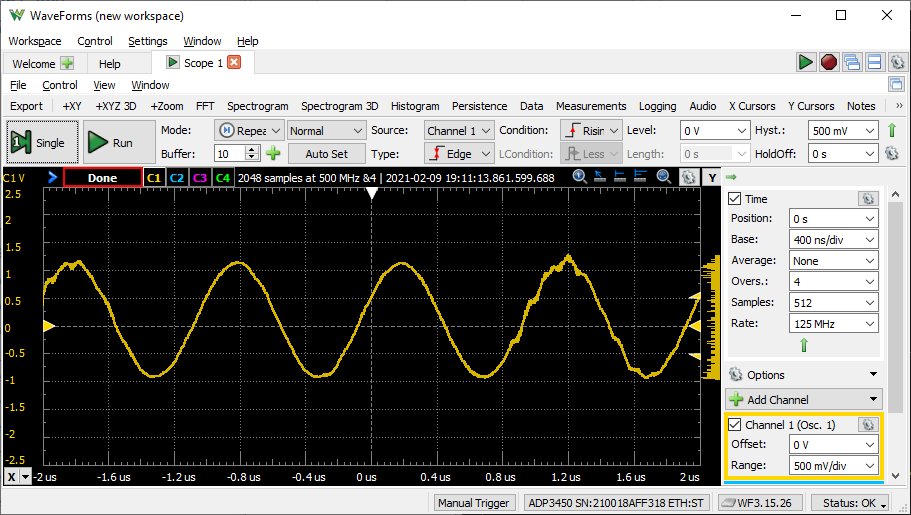Open Time settings gear icon
Screen dimensions: 911x515
[x=867, y=199]
